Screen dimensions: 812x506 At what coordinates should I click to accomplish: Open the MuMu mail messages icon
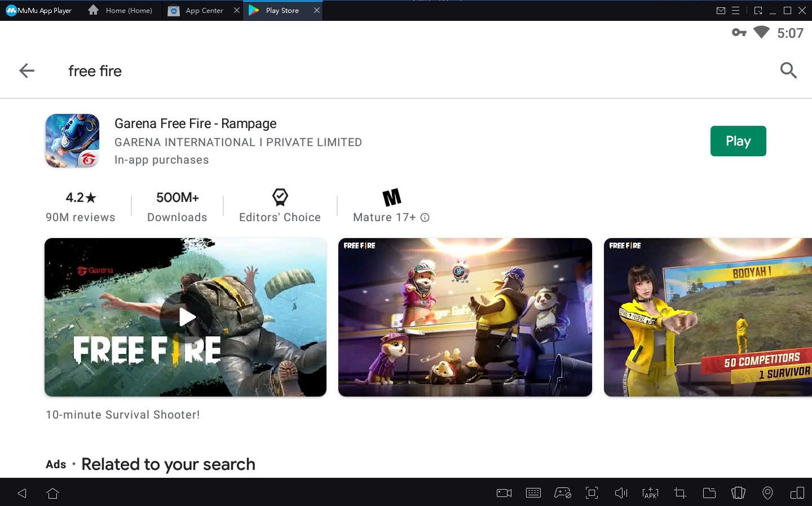(x=721, y=10)
